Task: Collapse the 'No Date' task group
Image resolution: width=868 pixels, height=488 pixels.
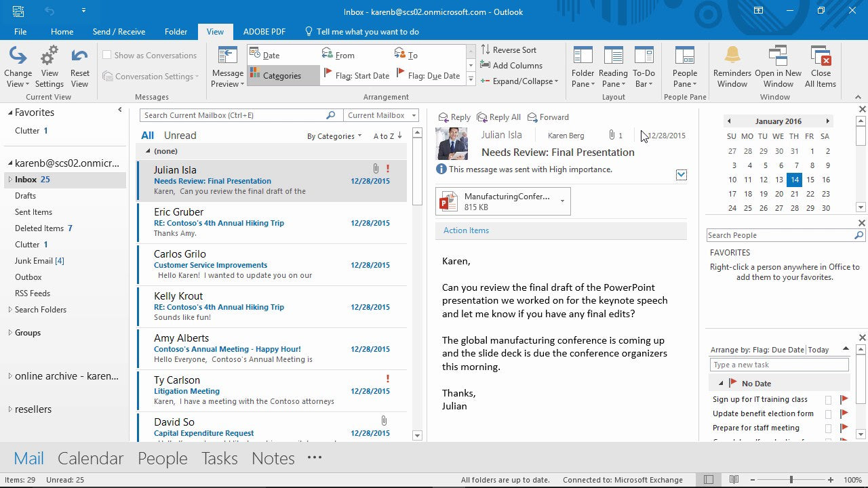Action: pyautogui.click(x=720, y=383)
